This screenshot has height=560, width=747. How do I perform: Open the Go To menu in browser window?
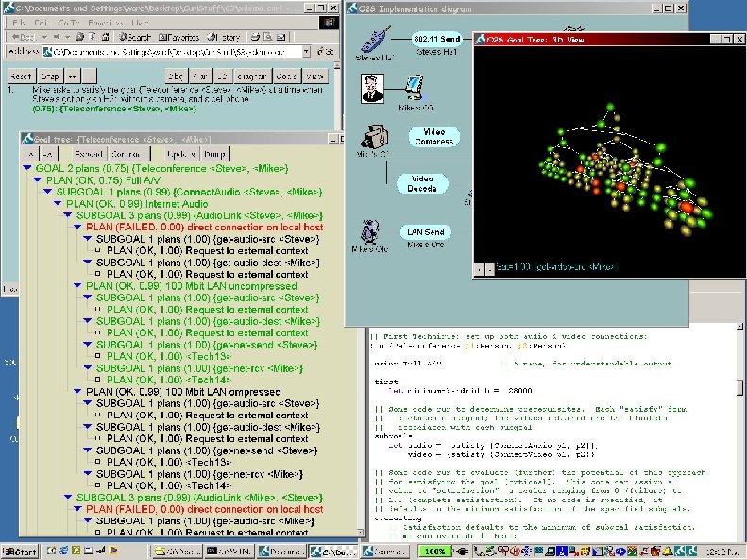pyautogui.click(x=69, y=23)
